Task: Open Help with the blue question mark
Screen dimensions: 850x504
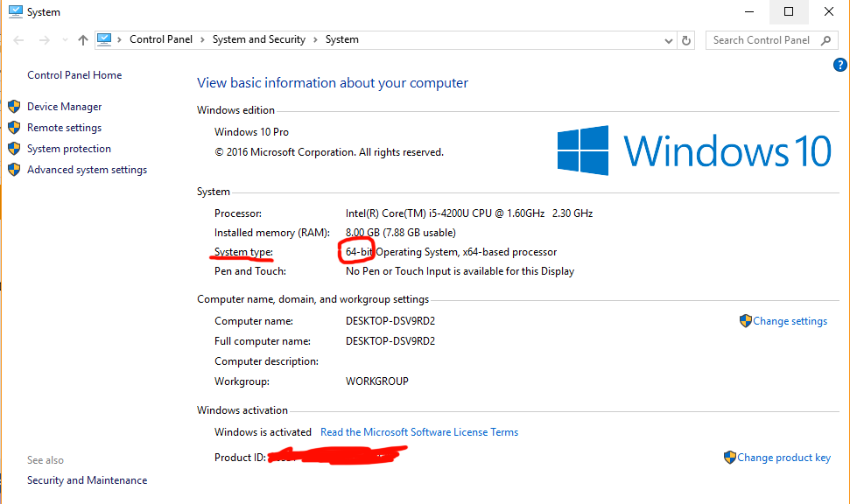Action: [839, 65]
